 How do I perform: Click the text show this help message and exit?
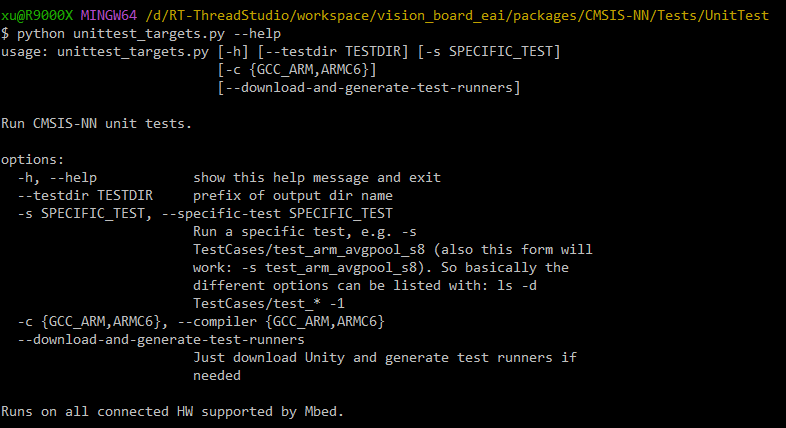pyautogui.click(x=317, y=178)
